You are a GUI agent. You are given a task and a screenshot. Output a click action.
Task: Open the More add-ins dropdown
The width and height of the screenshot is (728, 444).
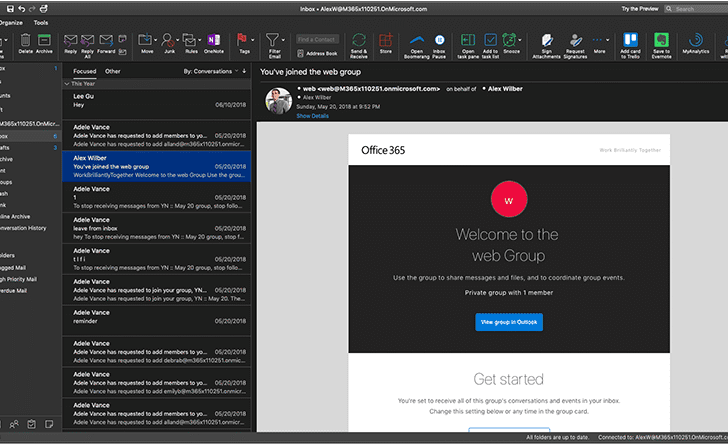coord(600,43)
